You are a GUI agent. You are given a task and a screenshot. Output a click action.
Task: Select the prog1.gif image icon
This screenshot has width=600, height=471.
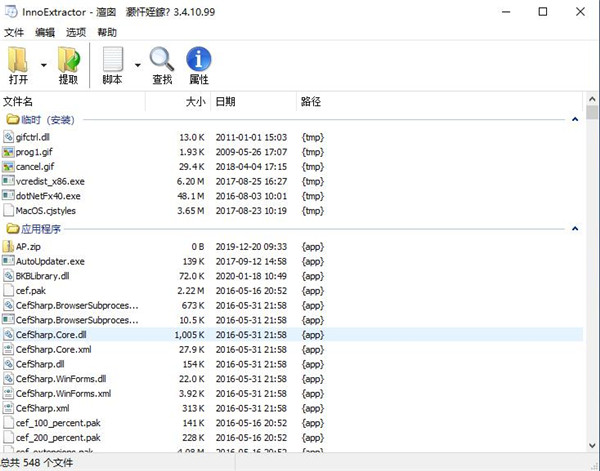click(x=8, y=151)
